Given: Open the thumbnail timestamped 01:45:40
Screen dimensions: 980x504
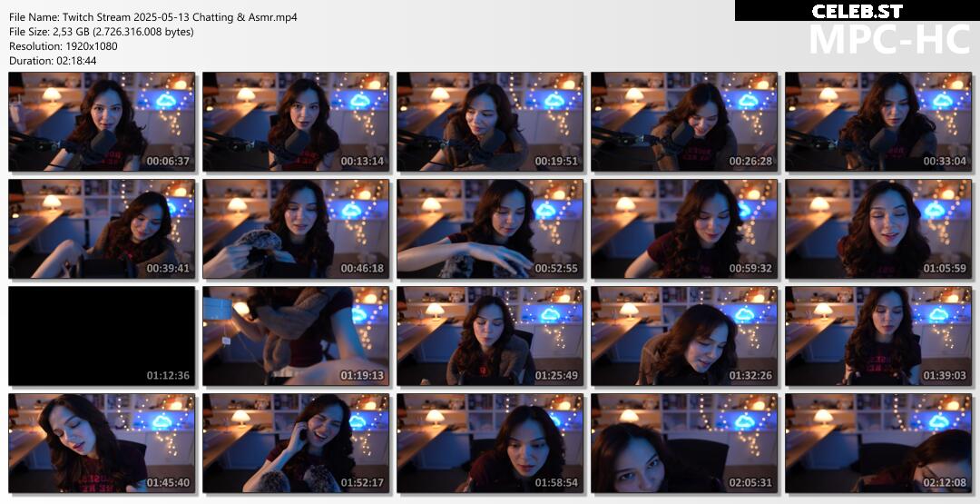Looking at the screenshot, I should [102, 443].
